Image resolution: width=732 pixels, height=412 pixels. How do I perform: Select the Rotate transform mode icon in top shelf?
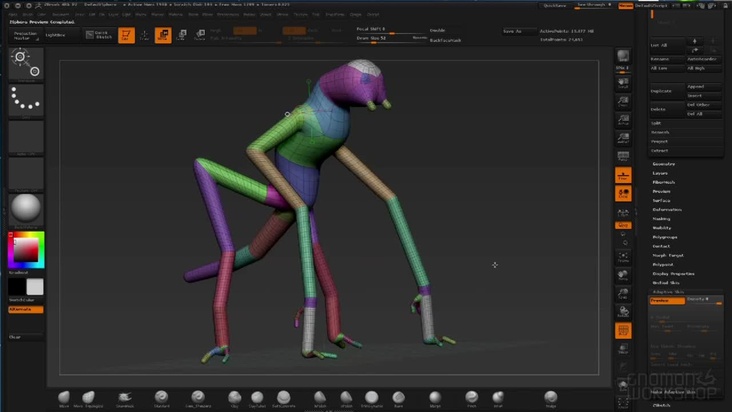(200, 35)
